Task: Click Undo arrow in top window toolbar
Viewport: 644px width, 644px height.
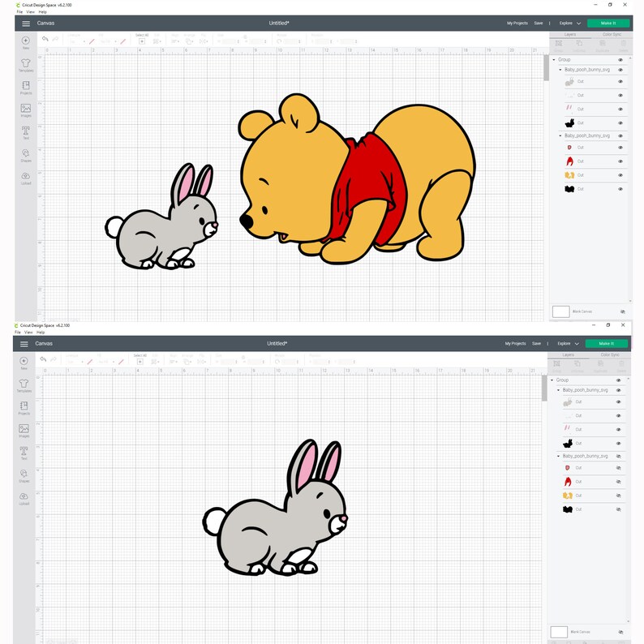Action: [45, 39]
